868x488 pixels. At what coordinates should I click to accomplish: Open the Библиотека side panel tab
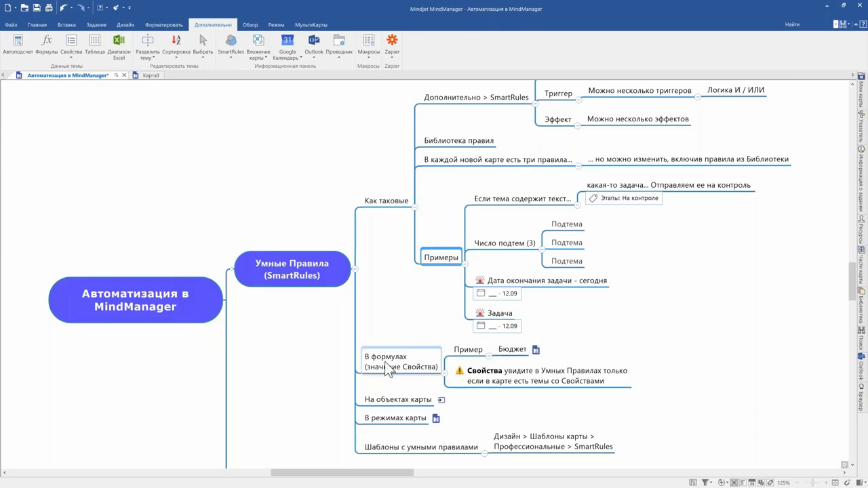click(862, 304)
